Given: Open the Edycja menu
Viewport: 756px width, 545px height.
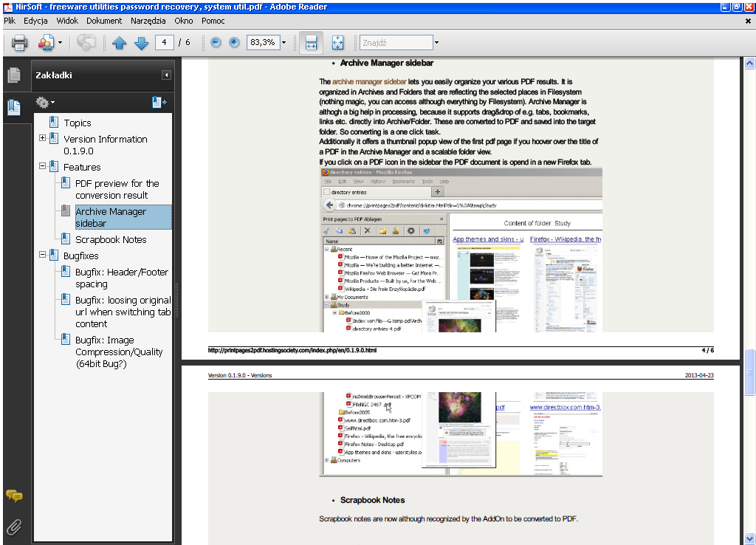Looking at the screenshot, I should coord(35,21).
